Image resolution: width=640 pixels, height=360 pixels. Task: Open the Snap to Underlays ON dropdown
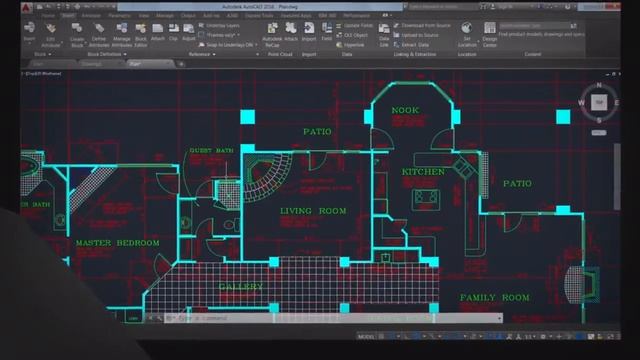click(228, 45)
